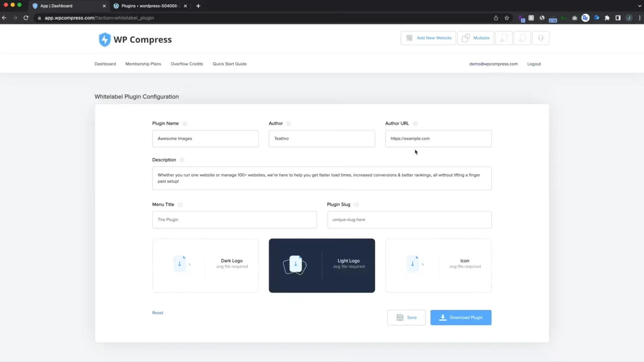The width and height of the screenshot is (644, 362).
Task: Switch to the Plugins WordPress tab
Action: click(150, 6)
